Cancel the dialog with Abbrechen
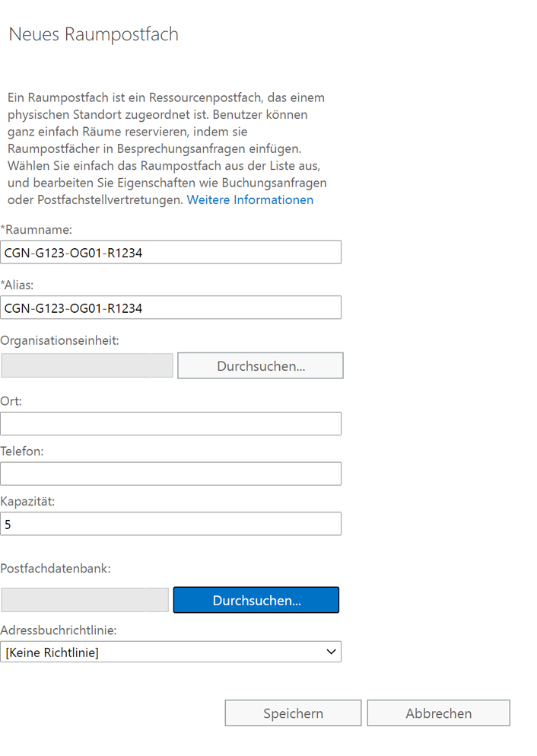The width and height of the screenshot is (537, 756). coord(438,713)
